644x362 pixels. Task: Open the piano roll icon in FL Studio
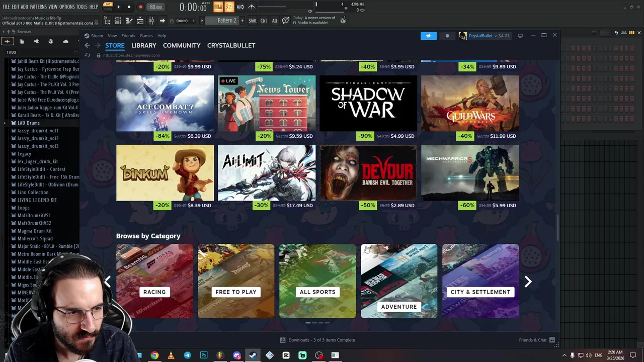(129, 21)
